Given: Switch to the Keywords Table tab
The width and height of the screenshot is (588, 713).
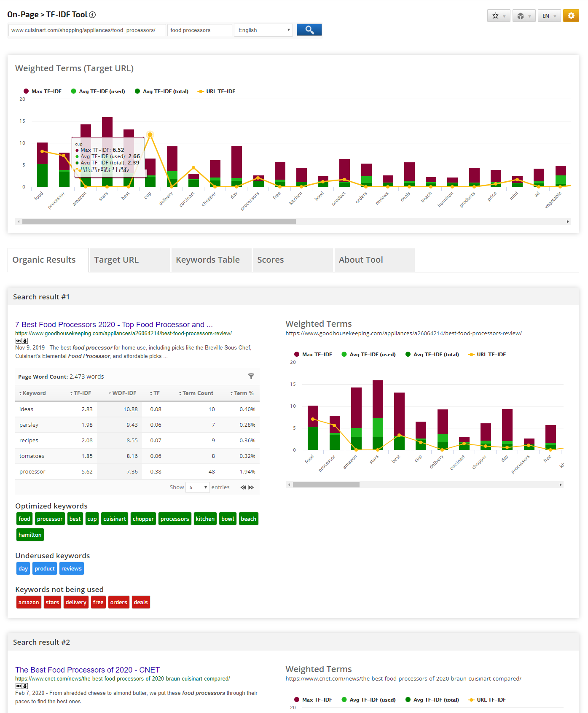Looking at the screenshot, I should 208,260.
